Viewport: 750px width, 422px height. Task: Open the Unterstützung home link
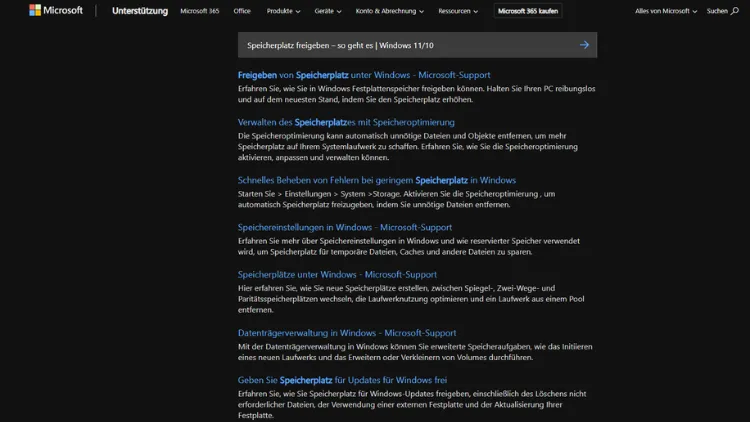coord(140,11)
